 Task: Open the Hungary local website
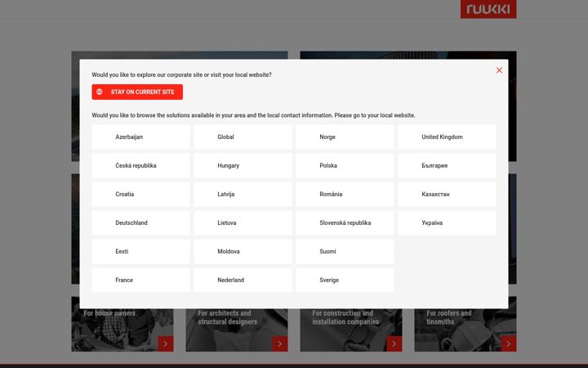coord(243,165)
